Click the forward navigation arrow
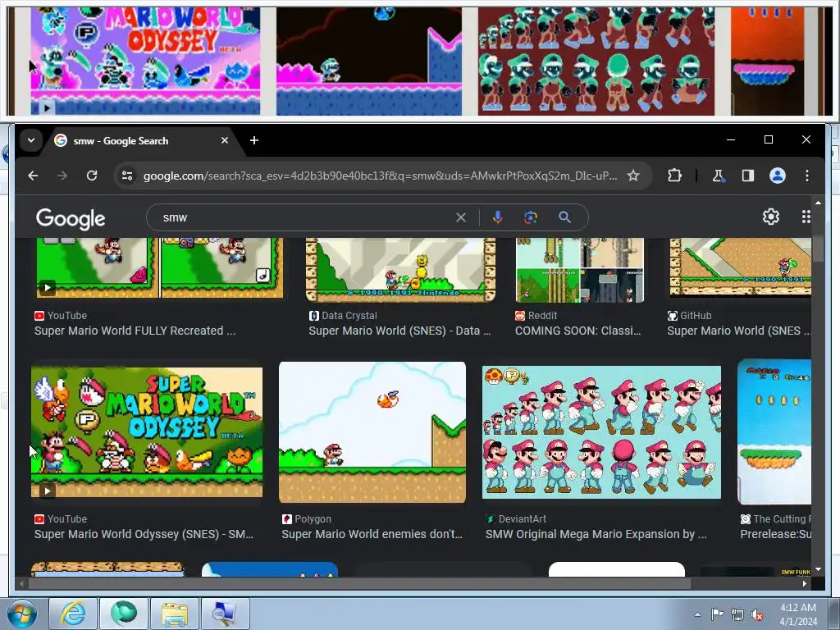The height and width of the screenshot is (630, 840). pyautogui.click(x=62, y=176)
